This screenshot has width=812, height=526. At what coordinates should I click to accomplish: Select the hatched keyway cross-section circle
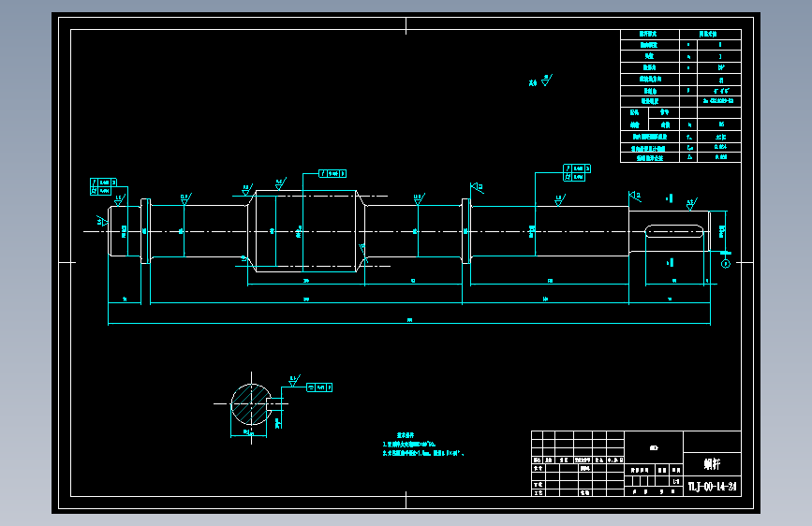point(251,403)
